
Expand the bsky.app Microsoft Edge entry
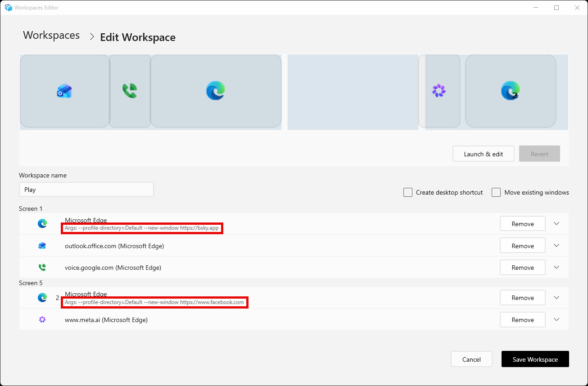point(556,223)
